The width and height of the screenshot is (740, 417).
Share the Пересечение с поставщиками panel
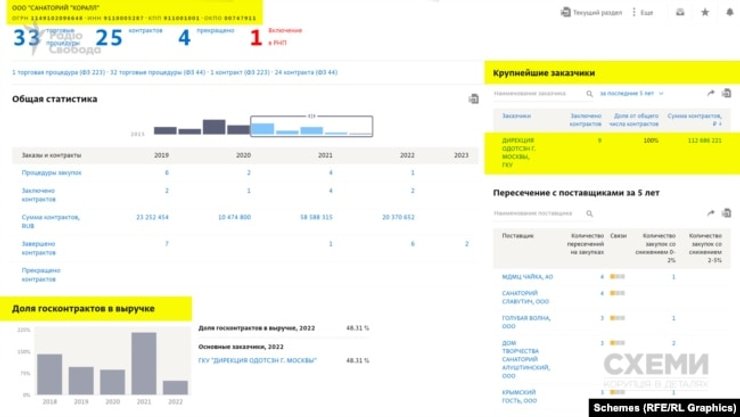pyautogui.click(x=710, y=213)
